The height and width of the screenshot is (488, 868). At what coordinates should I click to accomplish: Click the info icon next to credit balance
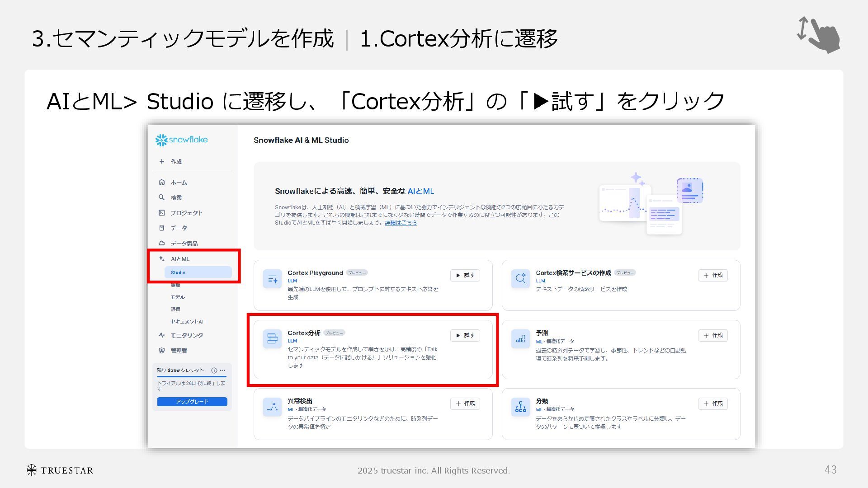coord(214,370)
